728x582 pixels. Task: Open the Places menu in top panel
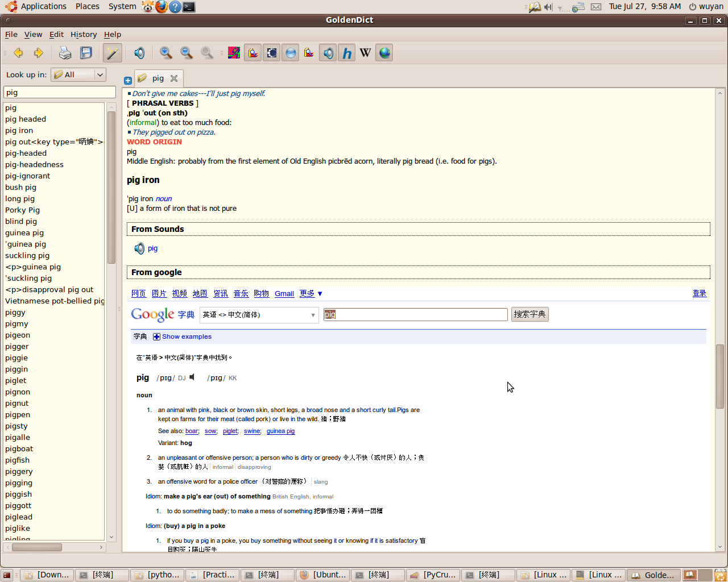point(88,6)
